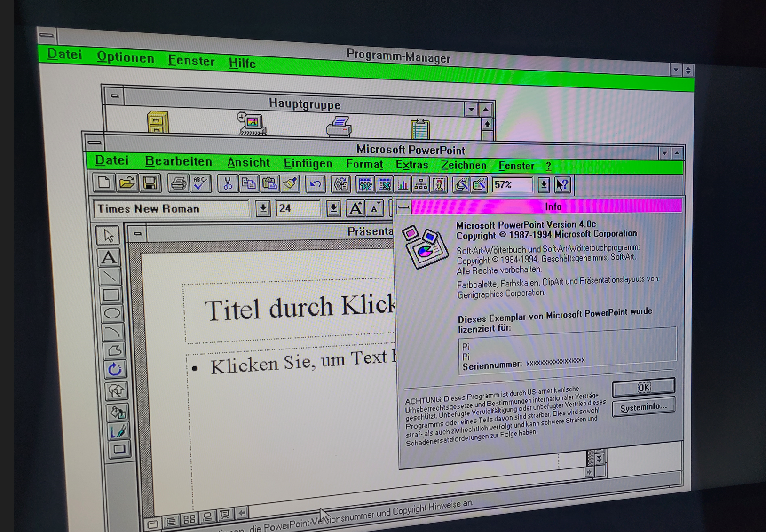
Task: Open the AutoShapes tool button
Action: pyautogui.click(x=116, y=390)
